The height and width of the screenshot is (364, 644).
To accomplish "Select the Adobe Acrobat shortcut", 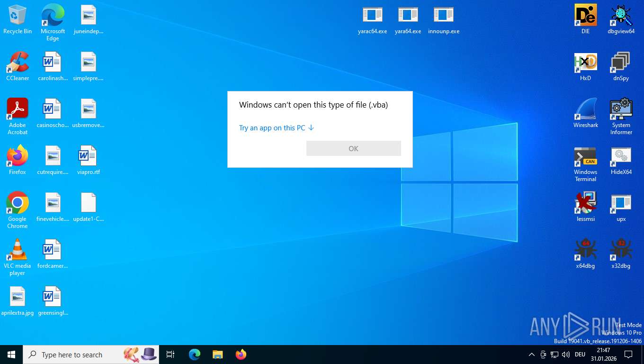I will coord(18,117).
